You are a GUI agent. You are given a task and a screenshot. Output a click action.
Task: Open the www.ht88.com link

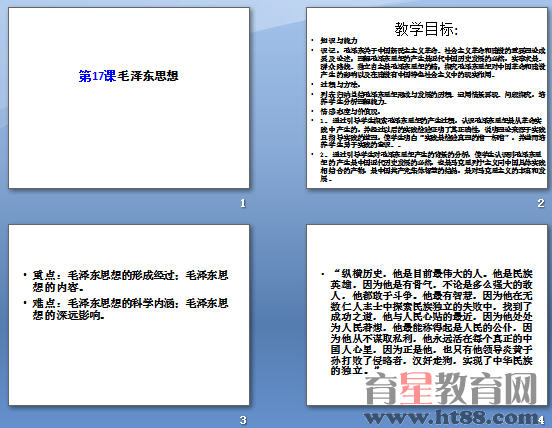(x=451, y=417)
